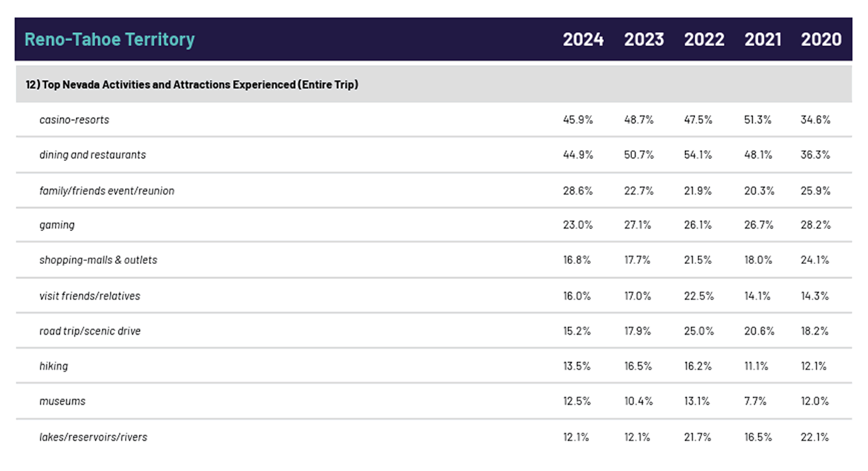Click the dining and restaurants row label

point(92,155)
